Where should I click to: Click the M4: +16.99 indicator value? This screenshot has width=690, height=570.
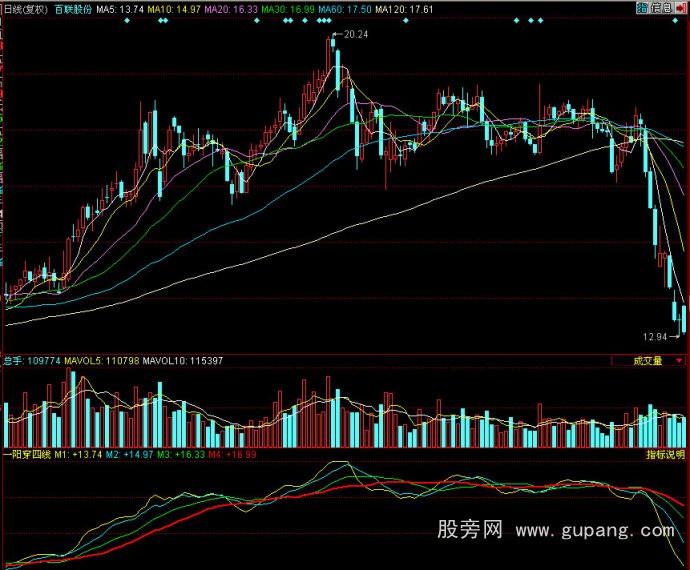[232, 454]
